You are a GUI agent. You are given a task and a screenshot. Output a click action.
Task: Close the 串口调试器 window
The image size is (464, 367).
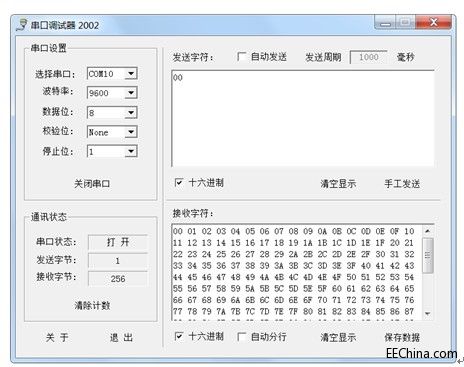point(434,23)
